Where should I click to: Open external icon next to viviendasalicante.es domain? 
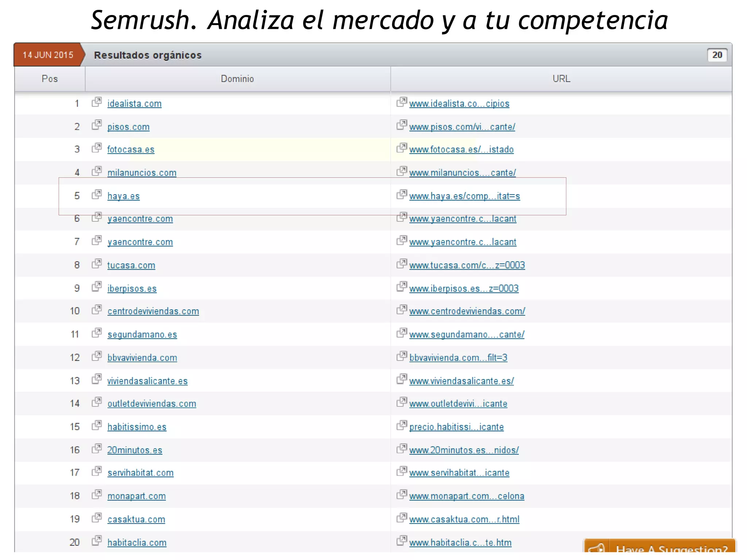pos(97,379)
